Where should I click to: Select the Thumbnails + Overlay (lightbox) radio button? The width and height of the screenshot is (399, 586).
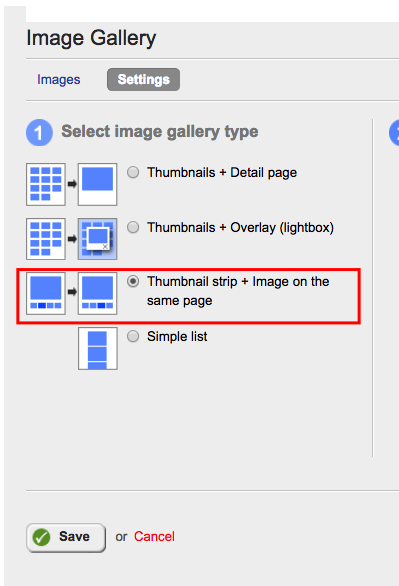(x=133, y=227)
